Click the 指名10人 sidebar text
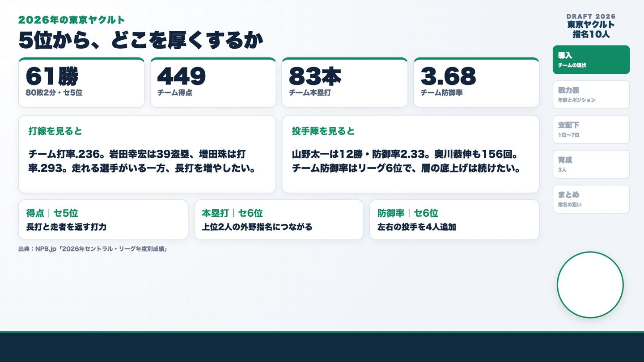The height and width of the screenshot is (362, 644). pyautogui.click(x=591, y=34)
